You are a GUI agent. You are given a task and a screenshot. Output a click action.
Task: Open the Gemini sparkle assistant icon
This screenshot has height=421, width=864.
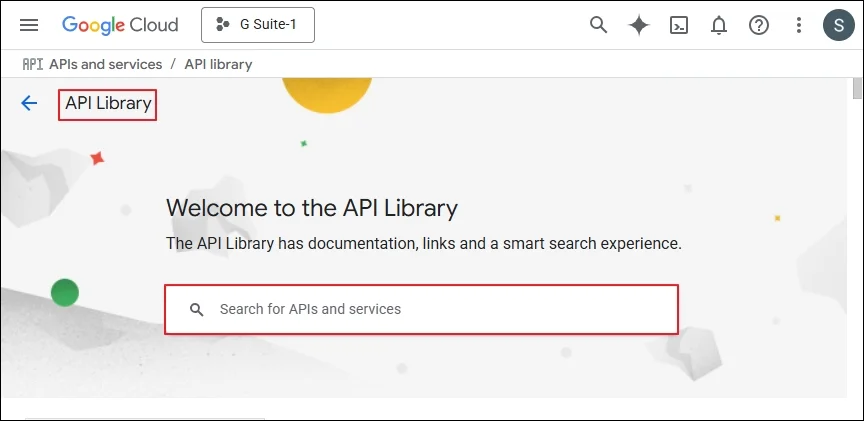pos(639,25)
